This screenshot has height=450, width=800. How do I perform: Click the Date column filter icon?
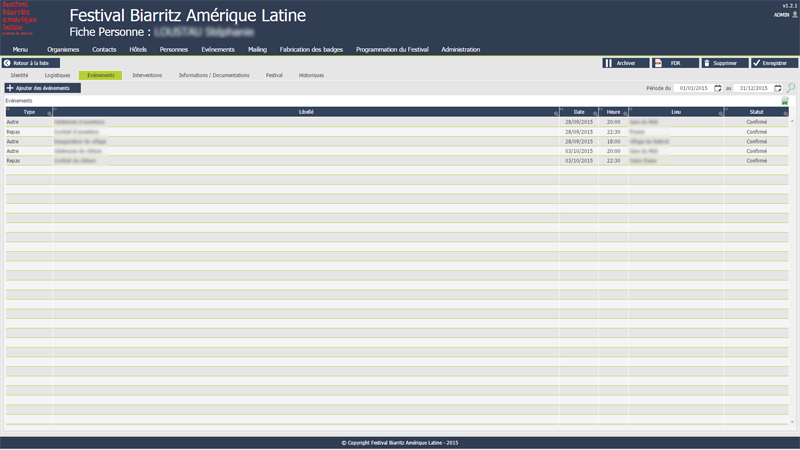click(x=595, y=113)
